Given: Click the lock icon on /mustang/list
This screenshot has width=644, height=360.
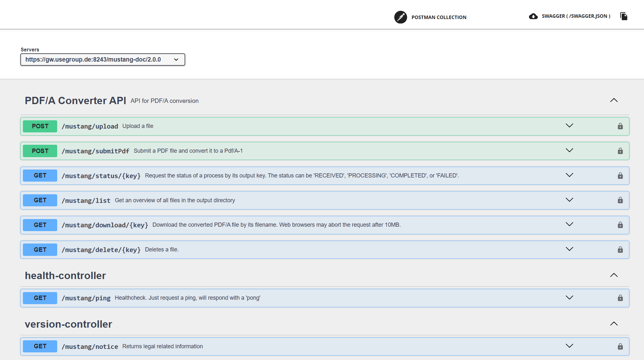Looking at the screenshot, I should coord(620,200).
